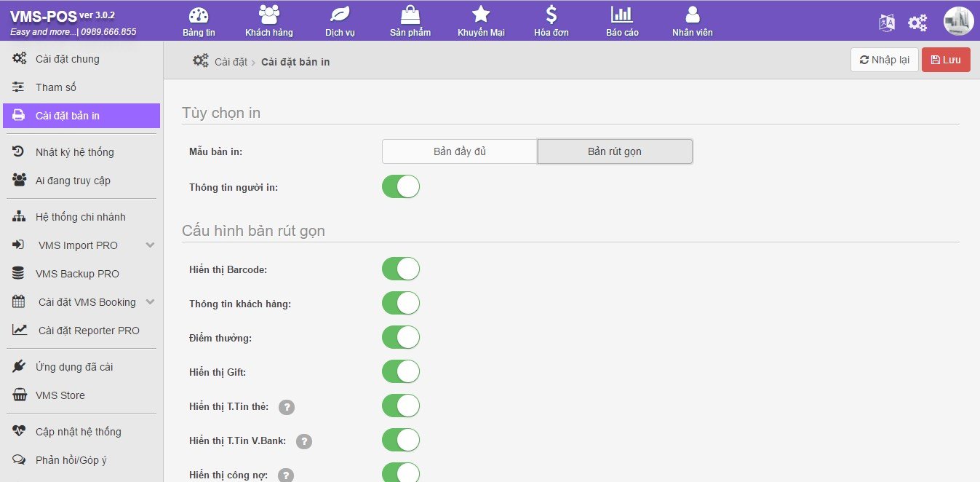
Task: Open Khuyến Mại star icon
Action: tap(480, 15)
